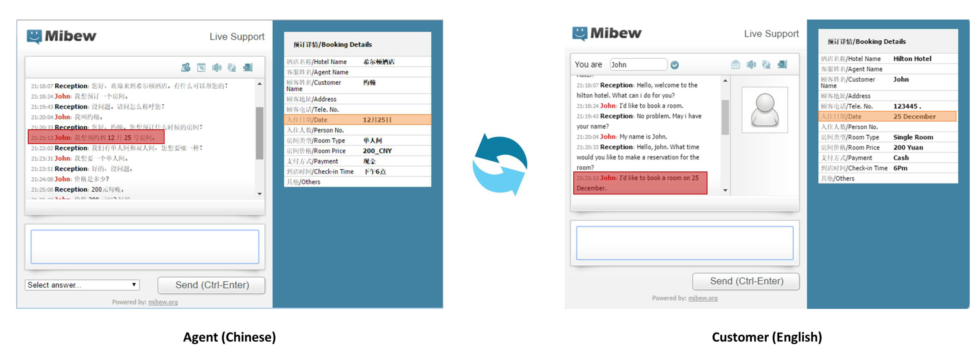980x352 pixels.
Task: Click redirect visitor icon in agent chat
Action: 186,68
